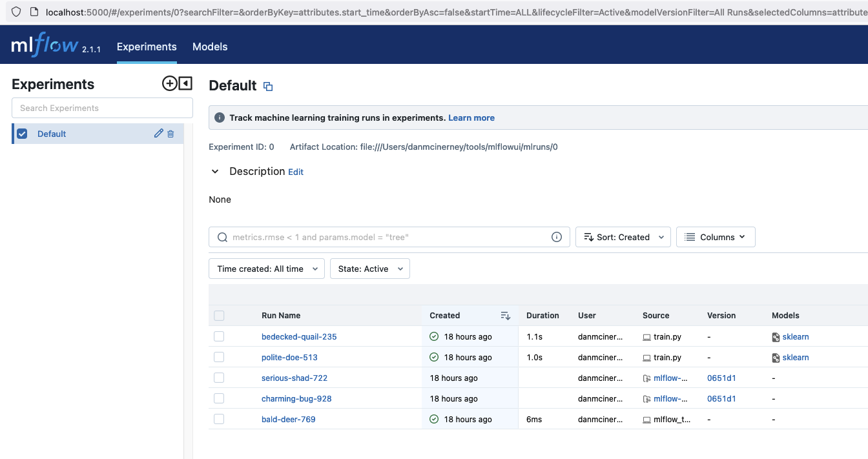
Task: Check the serious-shad-722 run checkbox
Action: tap(219, 378)
